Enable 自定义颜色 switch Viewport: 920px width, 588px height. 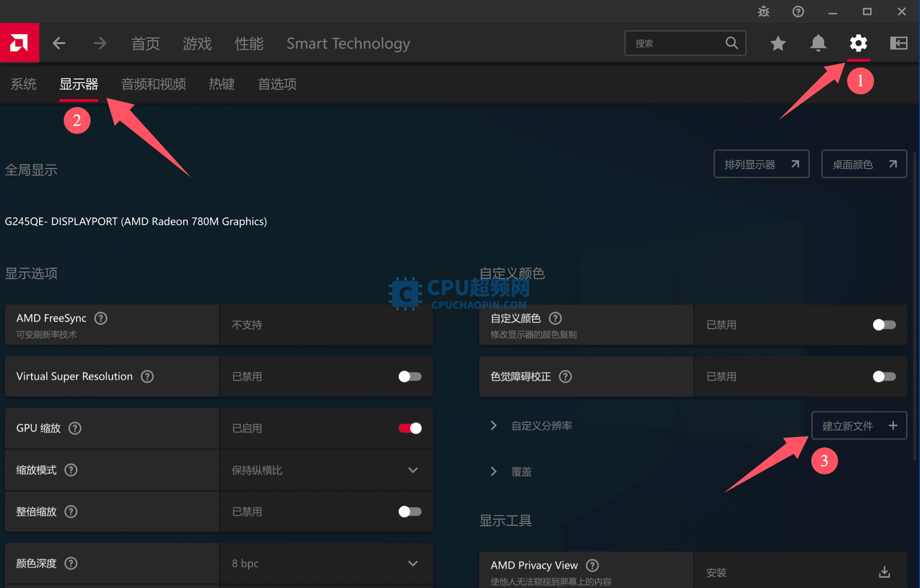(x=884, y=325)
